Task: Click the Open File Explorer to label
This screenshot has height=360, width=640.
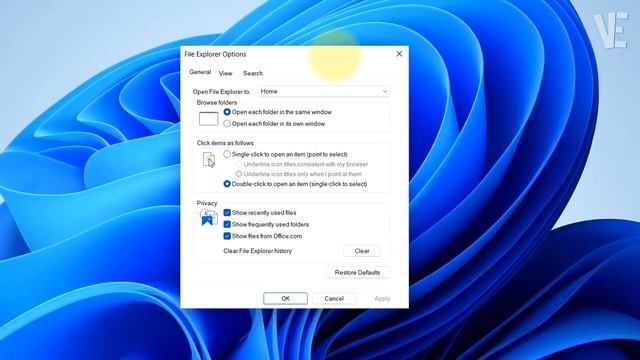Action: (x=221, y=92)
